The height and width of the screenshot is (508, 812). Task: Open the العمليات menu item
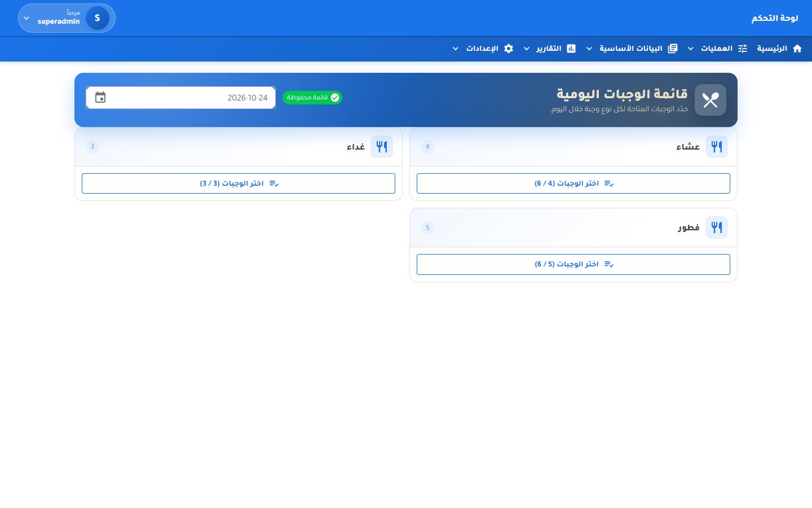point(718,49)
